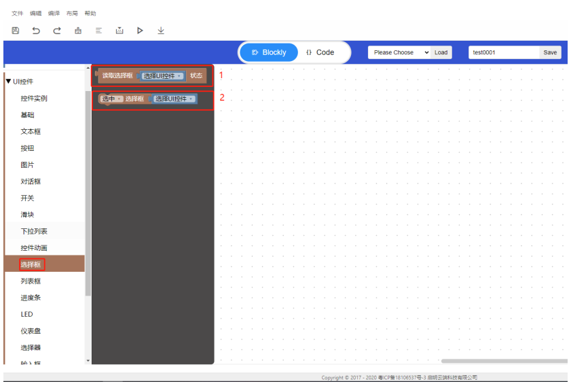
Task: Open the 编译 menu
Action: click(x=54, y=13)
